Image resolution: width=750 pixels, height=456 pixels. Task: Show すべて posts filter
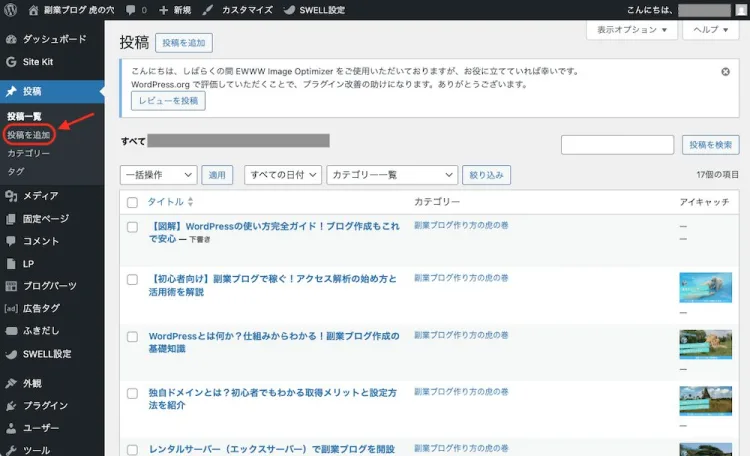pos(133,141)
